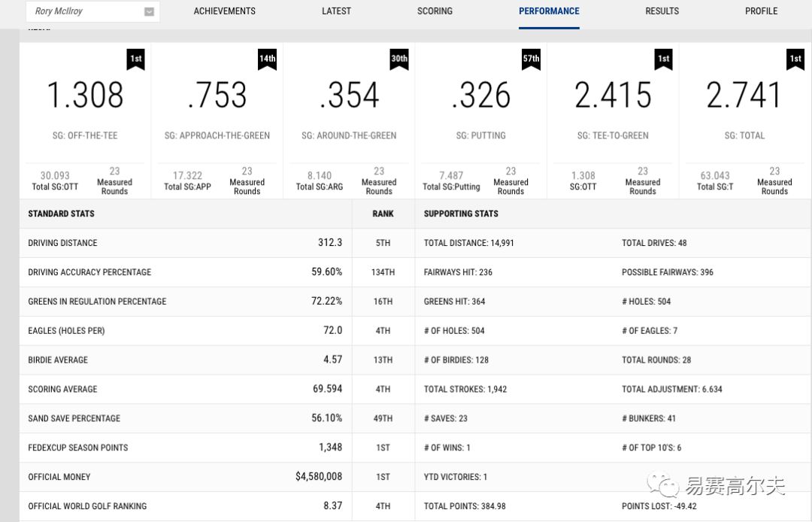The height and width of the screenshot is (522, 812).
Task: Open the Rory McIlroy player dropdown
Action: pyautogui.click(x=93, y=11)
